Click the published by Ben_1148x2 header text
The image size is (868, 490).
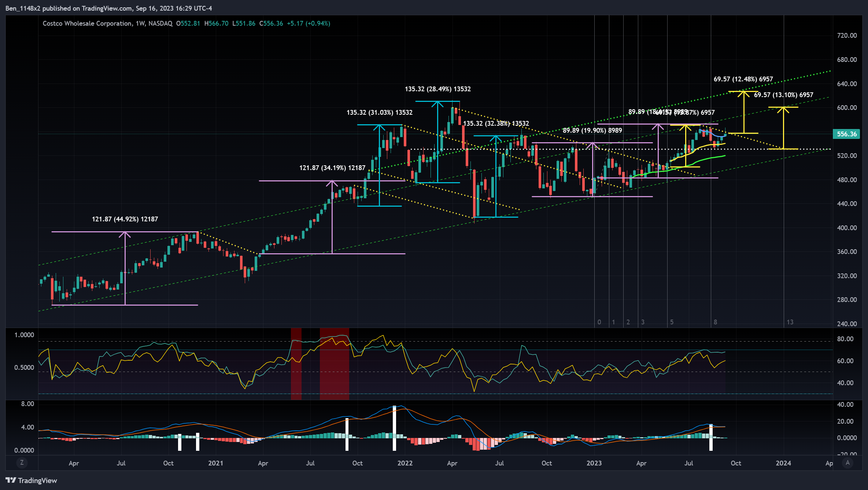108,8
